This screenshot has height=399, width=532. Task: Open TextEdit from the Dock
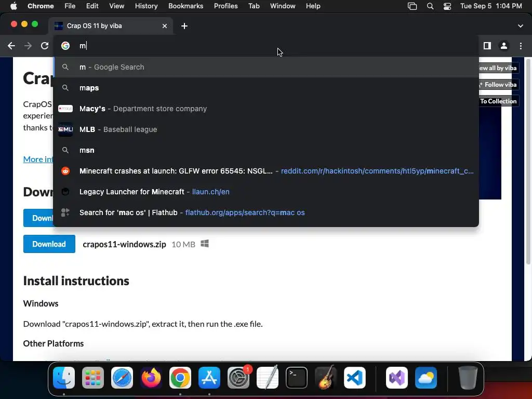pyautogui.click(x=268, y=378)
